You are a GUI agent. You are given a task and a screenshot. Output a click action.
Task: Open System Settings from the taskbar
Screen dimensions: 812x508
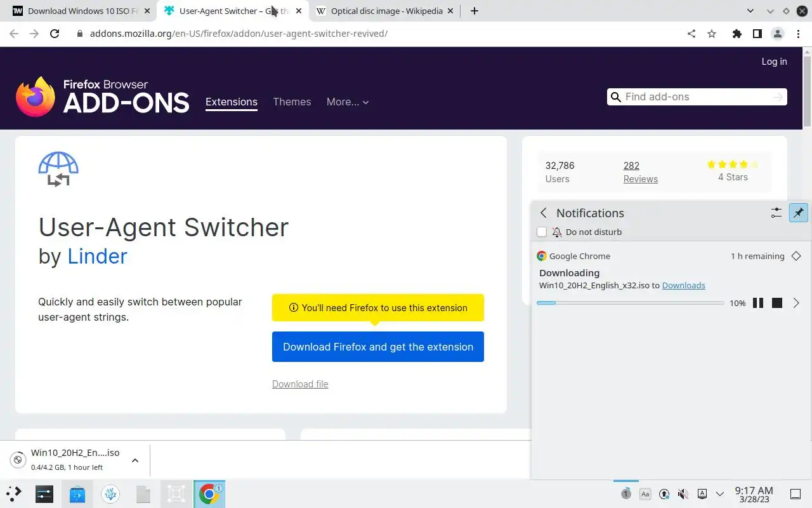pos(44,493)
